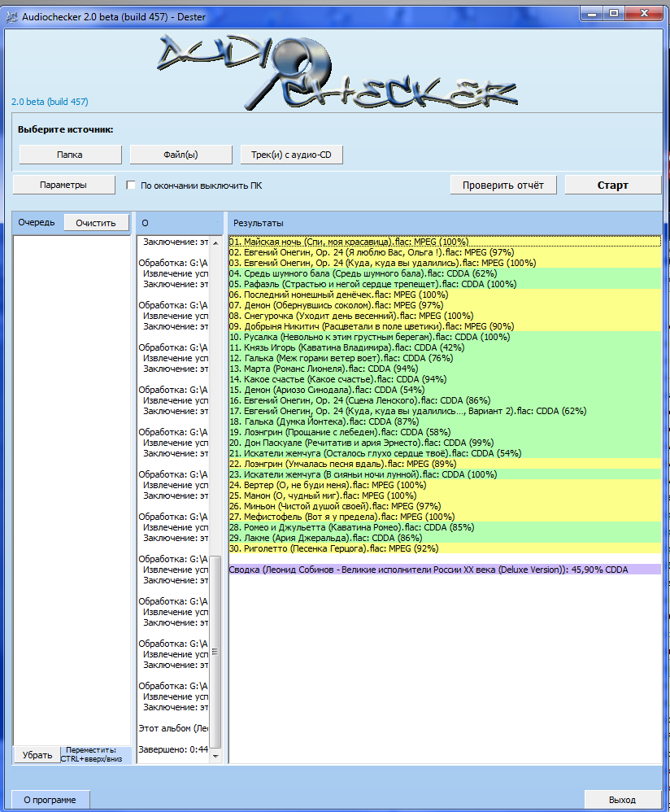Image resolution: width=670 pixels, height=812 pixels.
Task: Click the Убрать button below queue
Action: [37, 754]
